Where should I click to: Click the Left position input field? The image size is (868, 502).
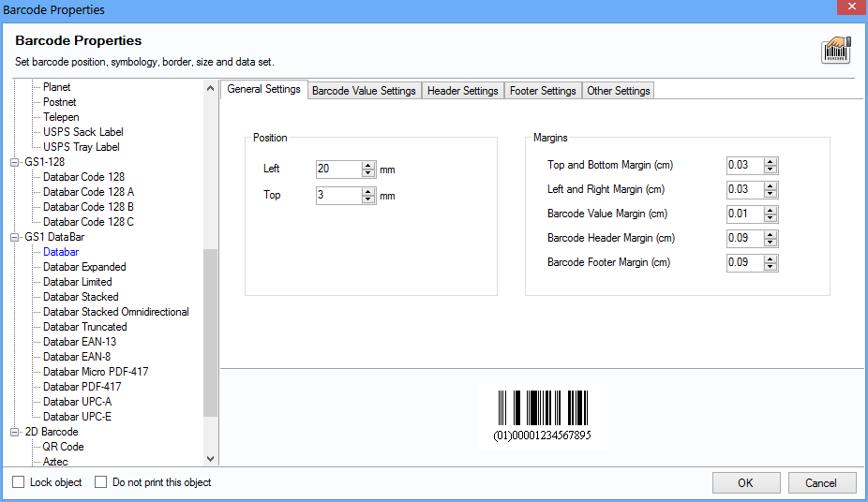point(338,170)
